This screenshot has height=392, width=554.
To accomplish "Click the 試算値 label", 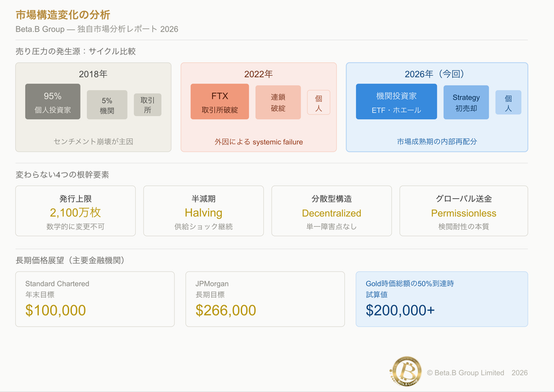I will (x=377, y=294).
